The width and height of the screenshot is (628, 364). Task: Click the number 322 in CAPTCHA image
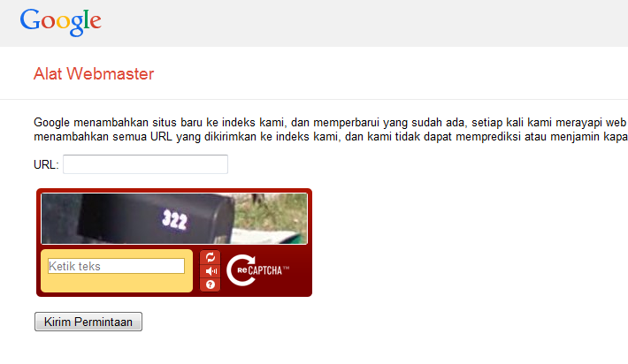tap(174, 219)
